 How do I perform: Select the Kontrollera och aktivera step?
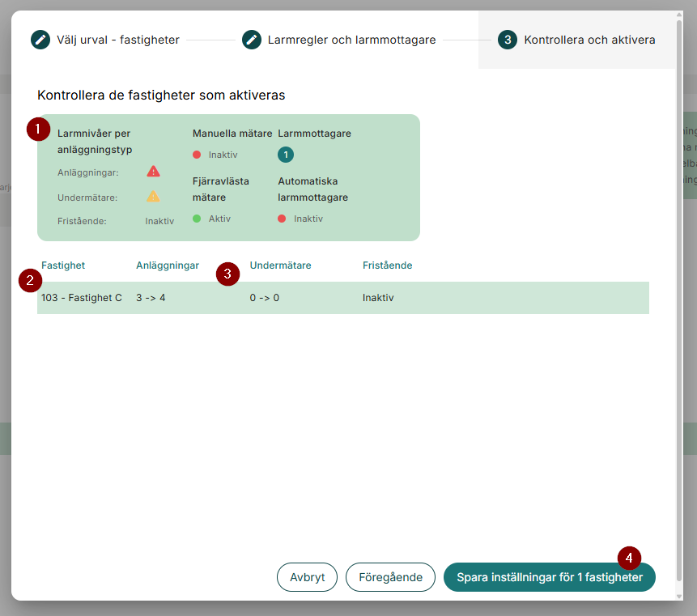pos(589,40)
